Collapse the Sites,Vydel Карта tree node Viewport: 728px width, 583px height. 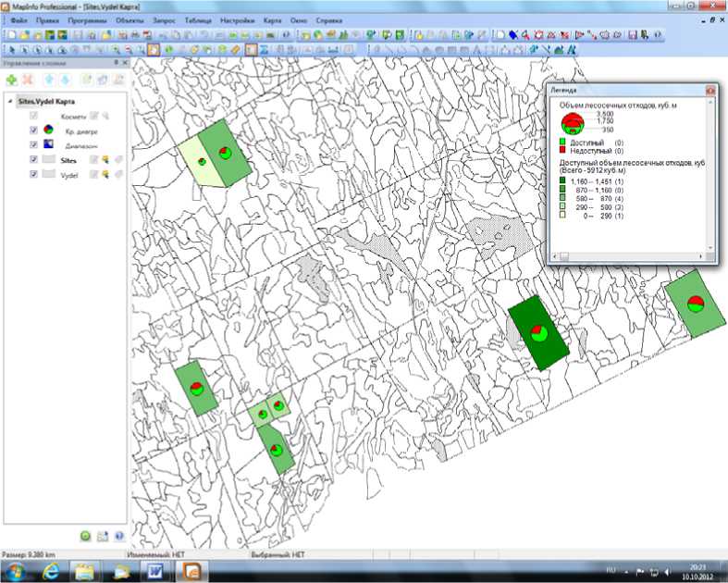[x=9, y=101]
